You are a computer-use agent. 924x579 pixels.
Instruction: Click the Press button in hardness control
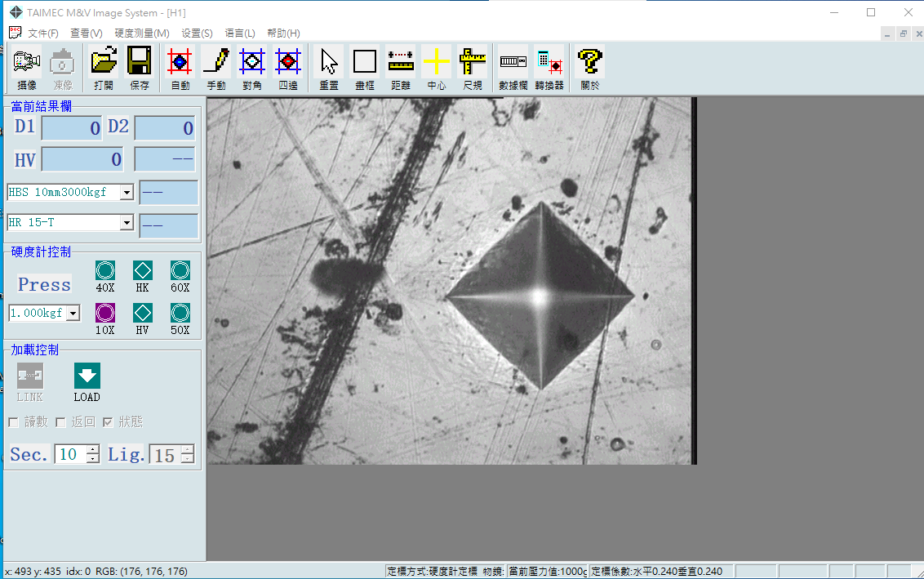(45, 284)
